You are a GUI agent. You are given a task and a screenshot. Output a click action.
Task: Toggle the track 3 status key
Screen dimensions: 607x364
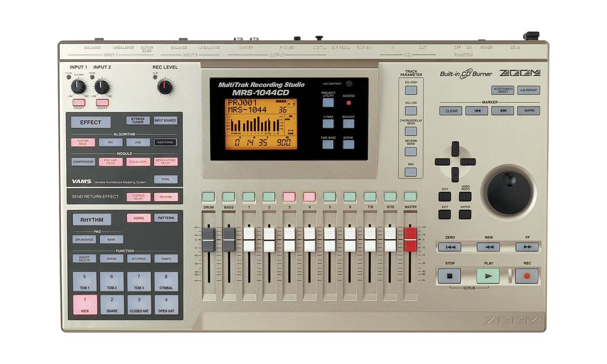pyautogui.click(x=289, y=197)
